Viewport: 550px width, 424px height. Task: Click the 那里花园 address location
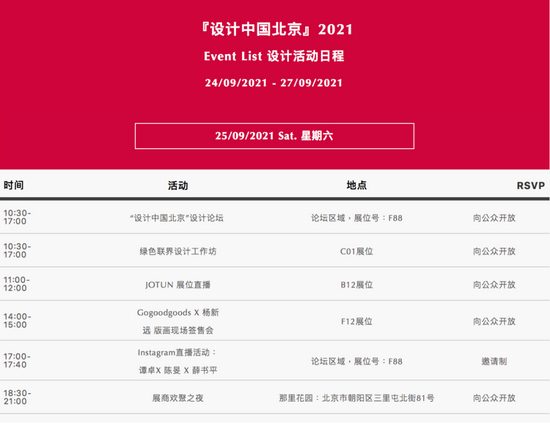356,398
